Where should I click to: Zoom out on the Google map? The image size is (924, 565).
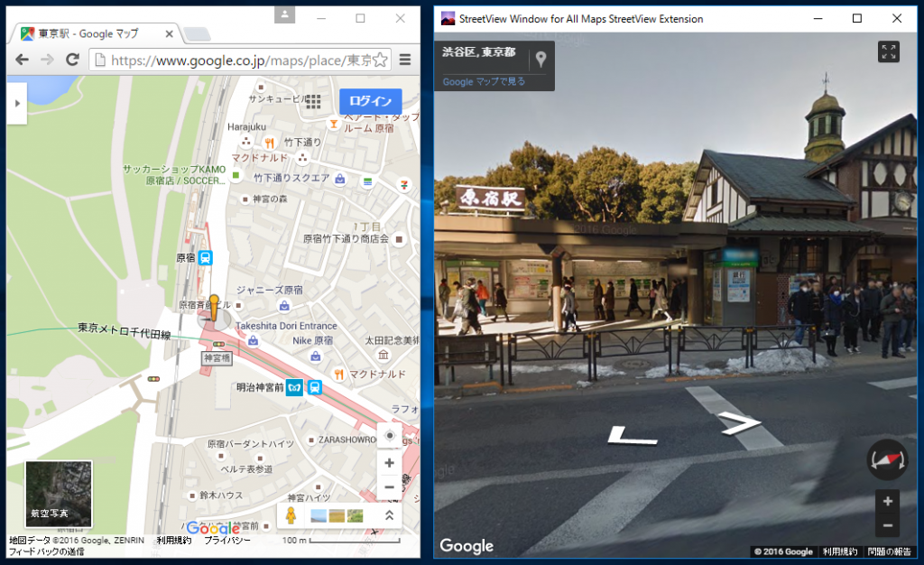(x=389, y=487)
